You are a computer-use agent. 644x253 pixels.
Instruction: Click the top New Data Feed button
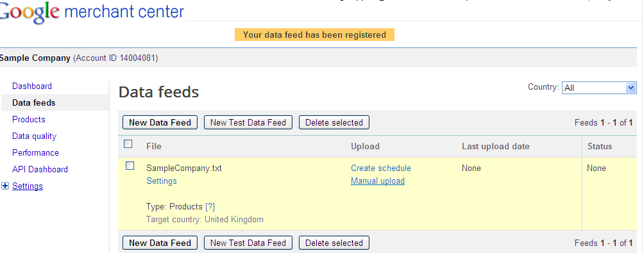click(x=160, y=122)
